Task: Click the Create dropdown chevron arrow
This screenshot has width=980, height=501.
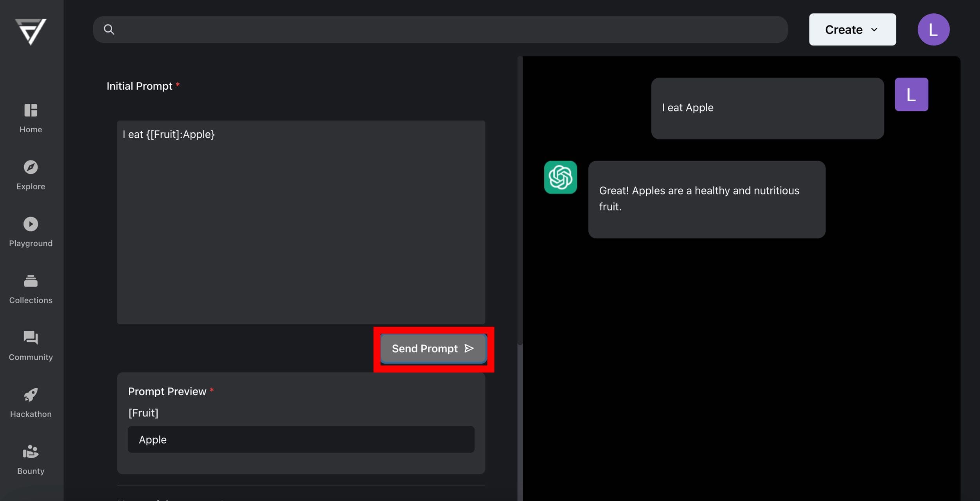Action: (874, 30)
